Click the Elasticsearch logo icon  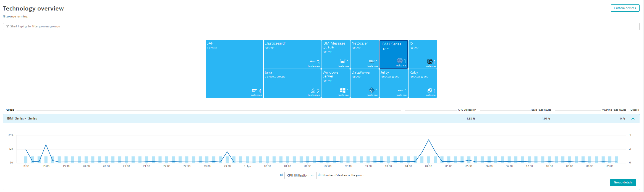[x=313, y=61]
